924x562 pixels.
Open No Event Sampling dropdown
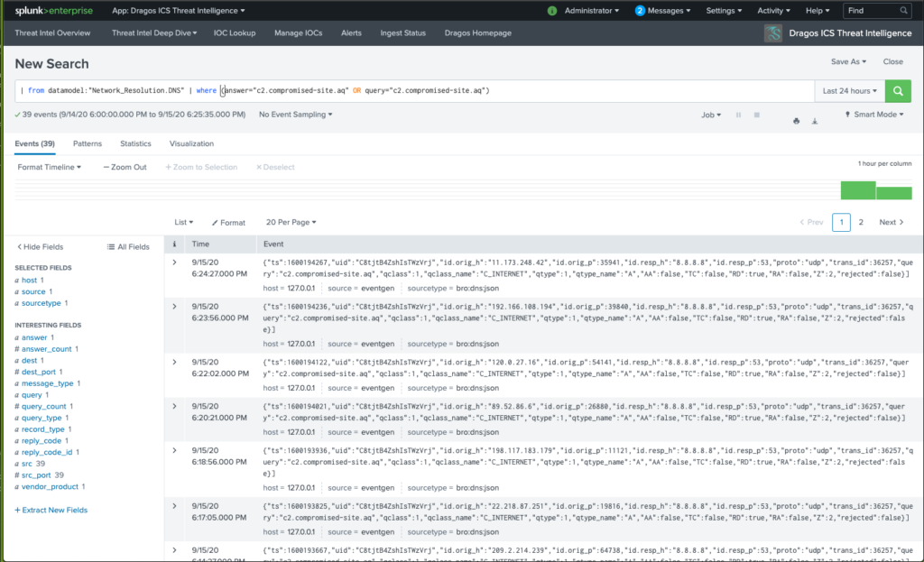(295, 115)
